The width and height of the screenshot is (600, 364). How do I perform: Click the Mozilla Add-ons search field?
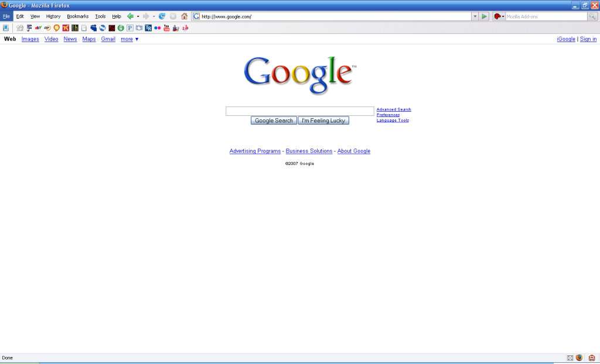point(546,16)
